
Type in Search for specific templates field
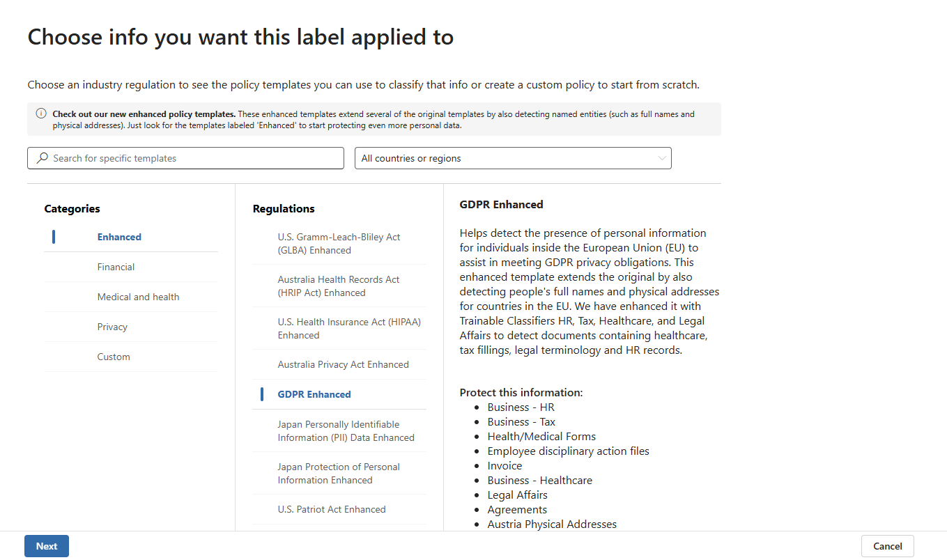195,158
